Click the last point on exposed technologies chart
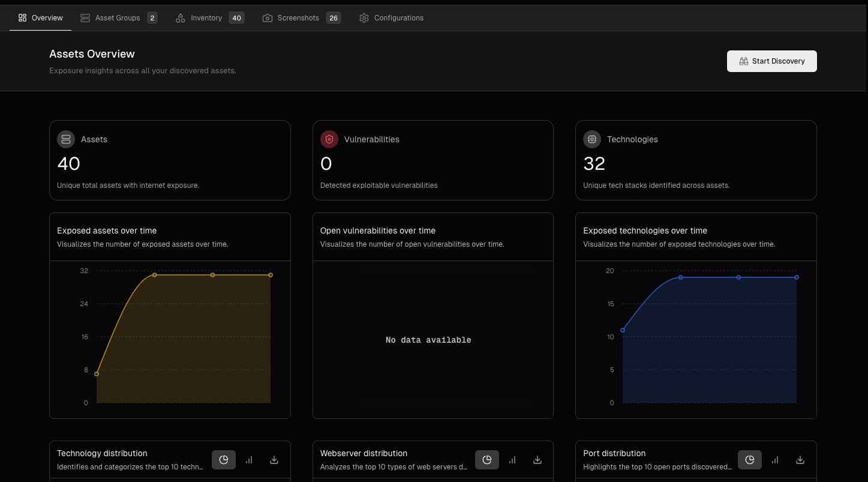Screen dimensions: 868x482 [797, 277]
